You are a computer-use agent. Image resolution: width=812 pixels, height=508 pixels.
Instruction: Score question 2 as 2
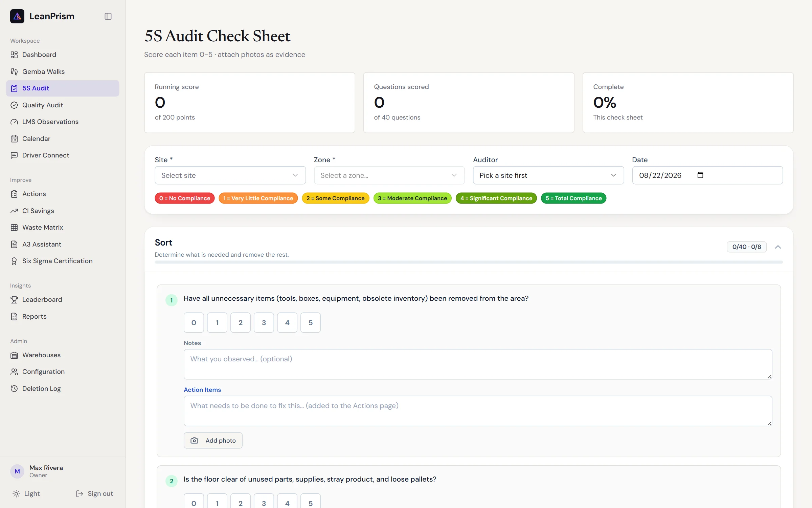click(x=241, y=501)
